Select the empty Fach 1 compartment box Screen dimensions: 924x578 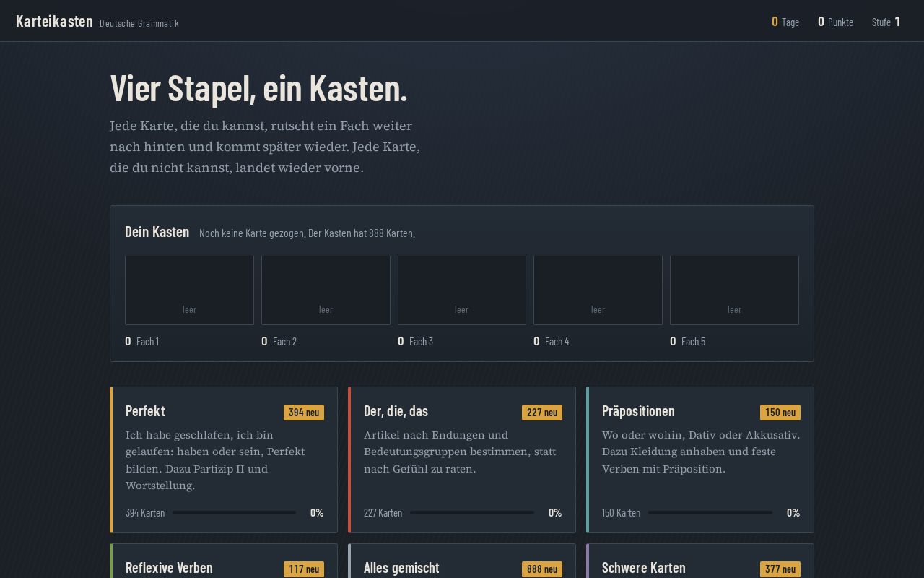tap(189, 290)
